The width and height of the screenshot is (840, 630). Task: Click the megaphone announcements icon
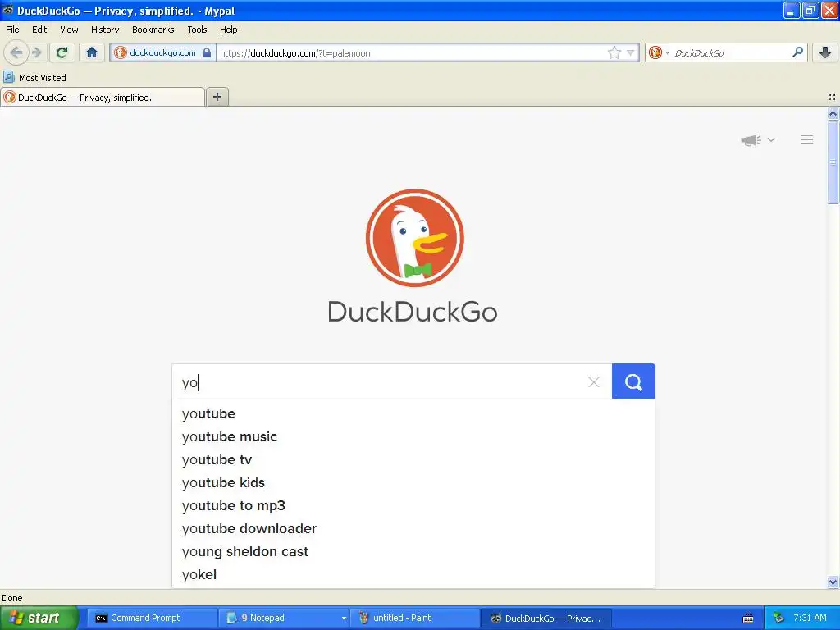(751, 140)
